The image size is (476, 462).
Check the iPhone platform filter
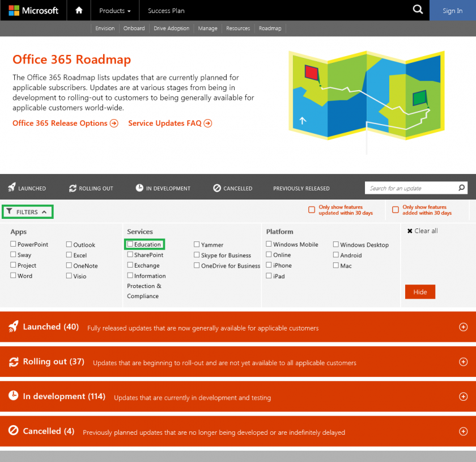coord(269,265)
